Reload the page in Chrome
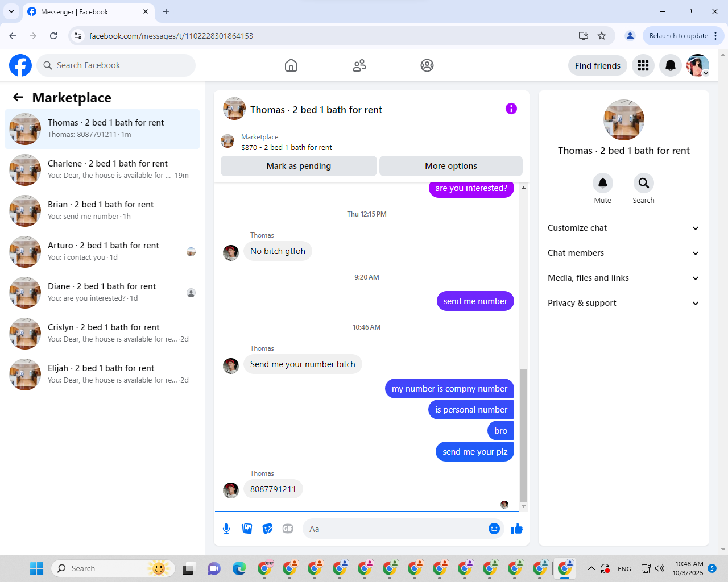The width and height of the screenshot is (728, 582). tap(53, 36)
